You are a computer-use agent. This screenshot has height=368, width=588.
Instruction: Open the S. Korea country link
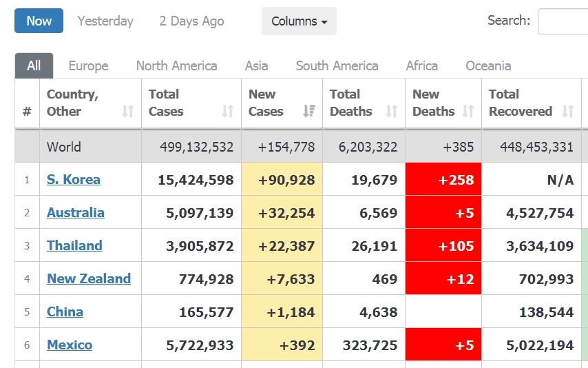pyautogui.click(x=73, y=180)
